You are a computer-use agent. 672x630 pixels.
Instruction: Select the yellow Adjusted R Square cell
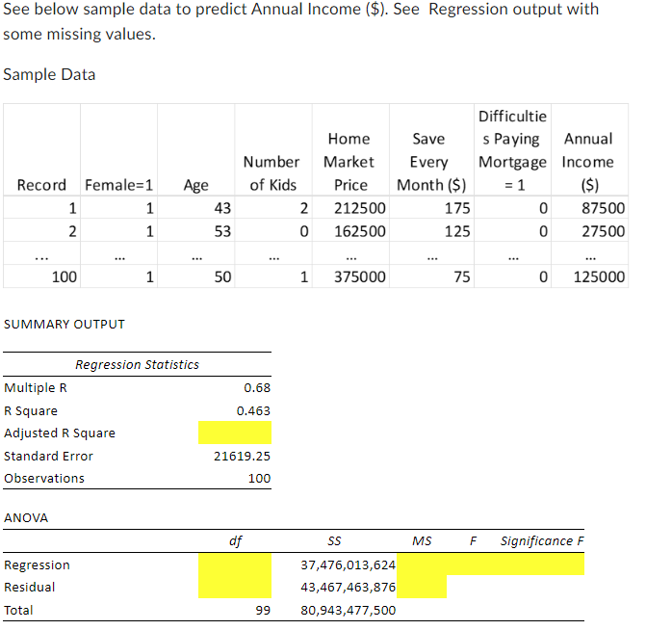point(235,433)
